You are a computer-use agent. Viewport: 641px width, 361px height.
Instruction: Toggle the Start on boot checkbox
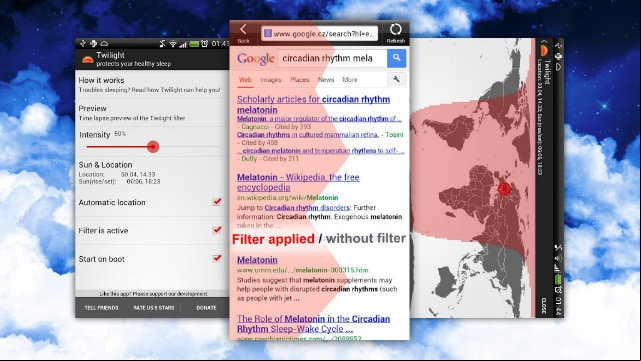pyautogui.click(x=217, y=258)
